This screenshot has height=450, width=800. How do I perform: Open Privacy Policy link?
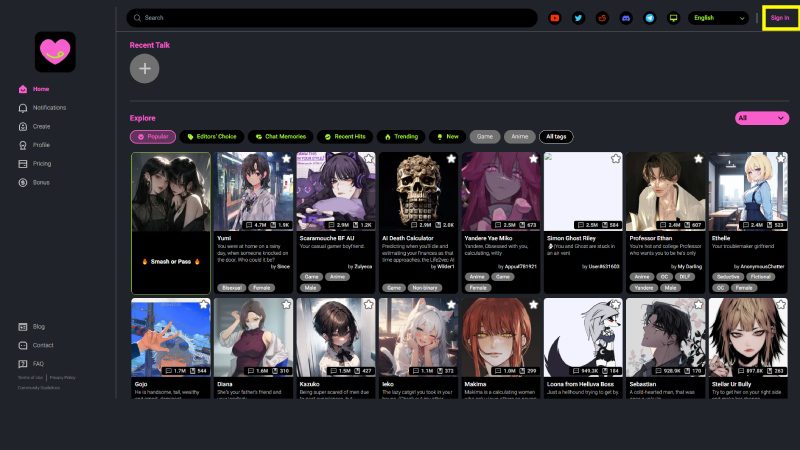coord(63,378)
